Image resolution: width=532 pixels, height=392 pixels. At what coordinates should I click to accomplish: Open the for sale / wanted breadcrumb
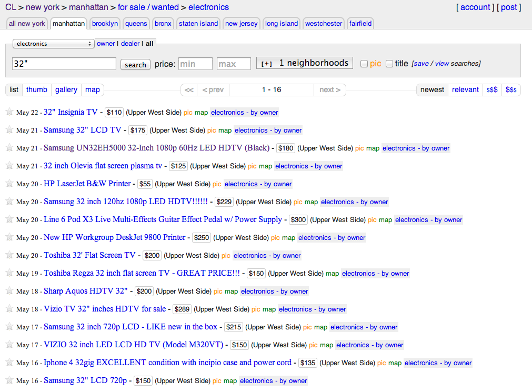(148, 7)
